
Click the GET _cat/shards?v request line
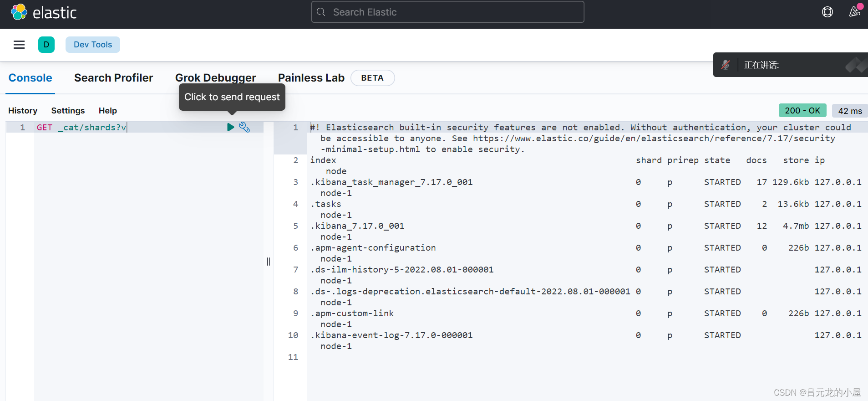point(81,128)
